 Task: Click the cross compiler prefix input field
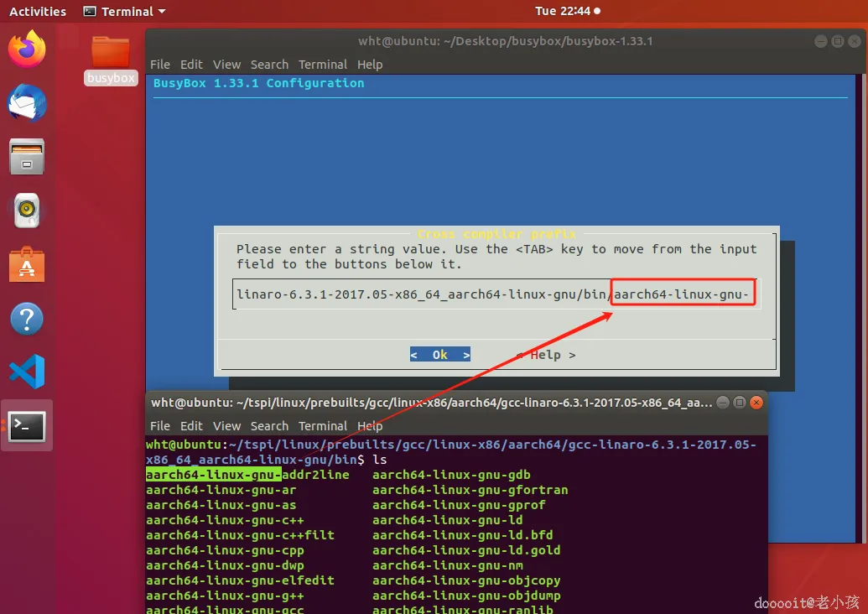click(496, 294)
